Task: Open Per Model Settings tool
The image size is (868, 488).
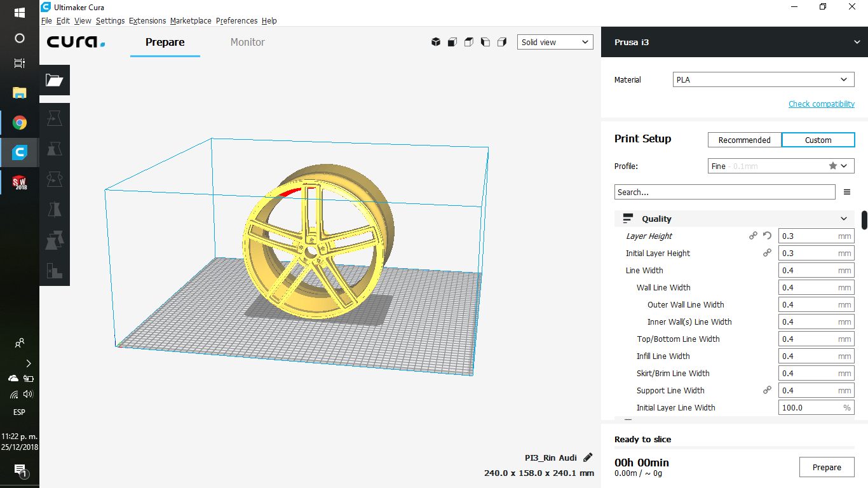Action: point(55,241)
